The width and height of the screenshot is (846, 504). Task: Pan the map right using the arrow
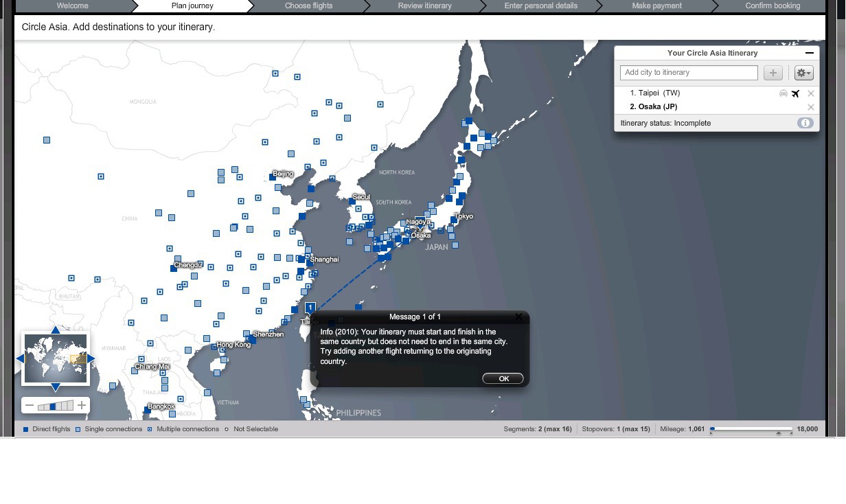[x=91, y=358]
